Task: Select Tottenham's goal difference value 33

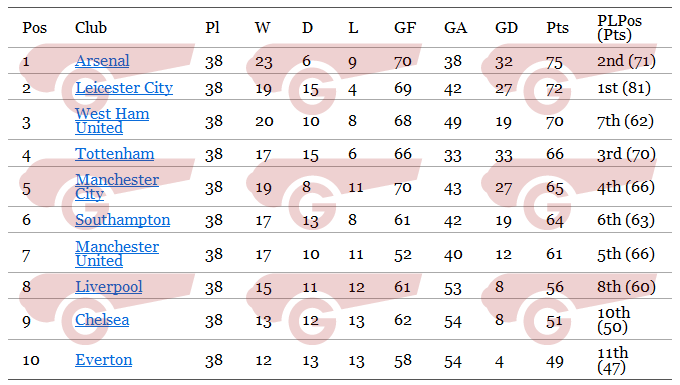Action: click(x=503, y=155)
